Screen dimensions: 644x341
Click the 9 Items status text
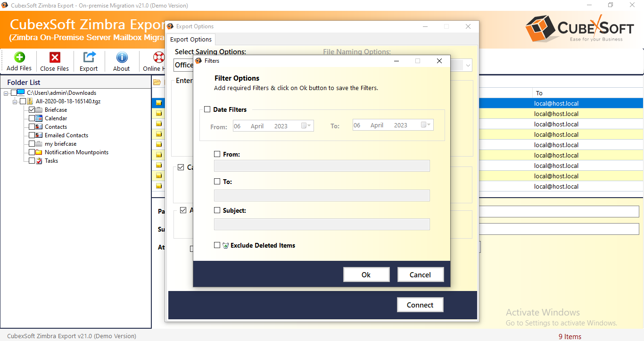click(570, 336)
